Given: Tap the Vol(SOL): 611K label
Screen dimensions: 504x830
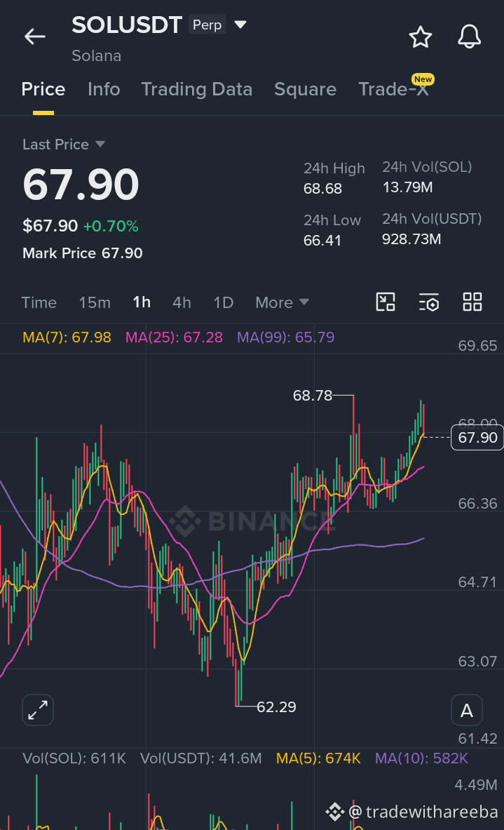Looking at the screenshot, I should pos(74,758).
